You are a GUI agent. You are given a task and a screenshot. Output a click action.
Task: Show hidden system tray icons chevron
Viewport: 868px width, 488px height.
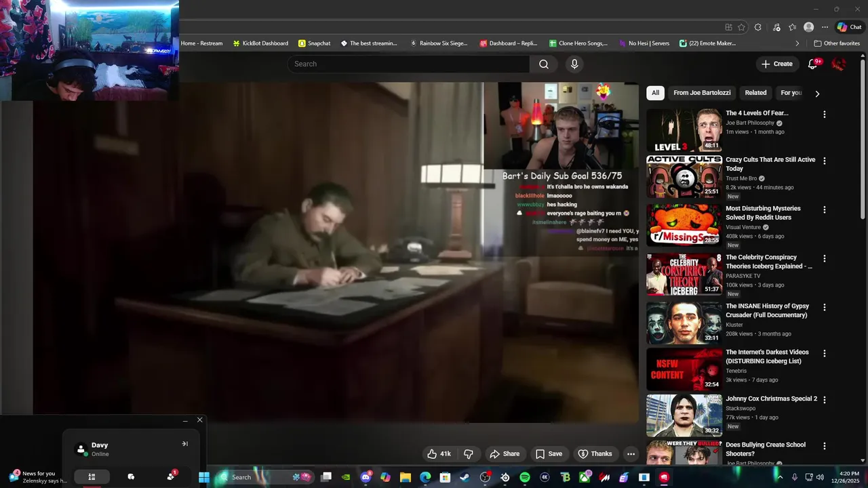780,477
